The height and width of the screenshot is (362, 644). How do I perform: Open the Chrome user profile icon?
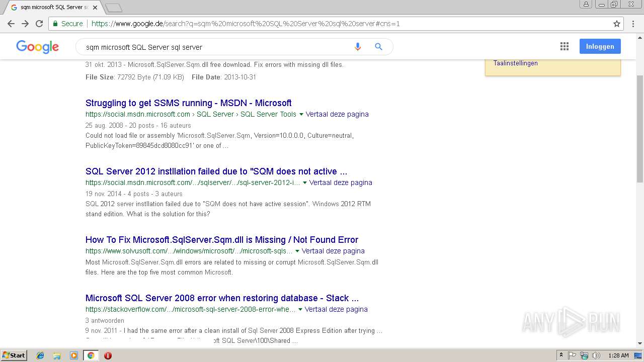[x=586, y=4]
